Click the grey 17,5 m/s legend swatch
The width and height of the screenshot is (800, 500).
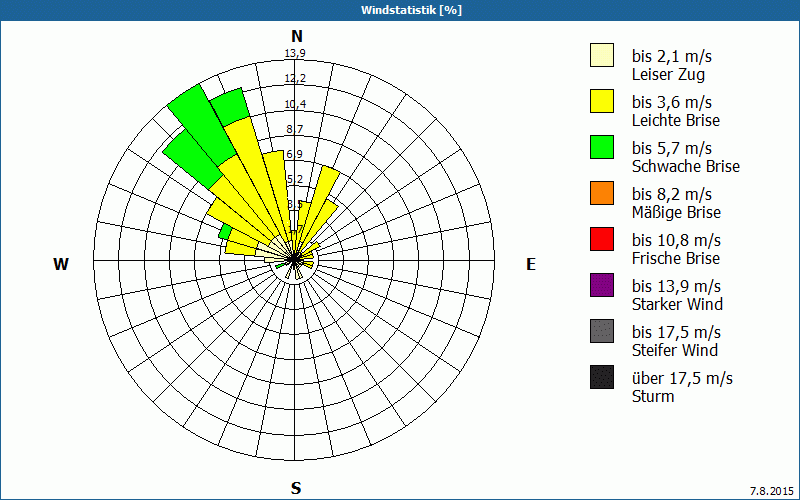(602, 331)
